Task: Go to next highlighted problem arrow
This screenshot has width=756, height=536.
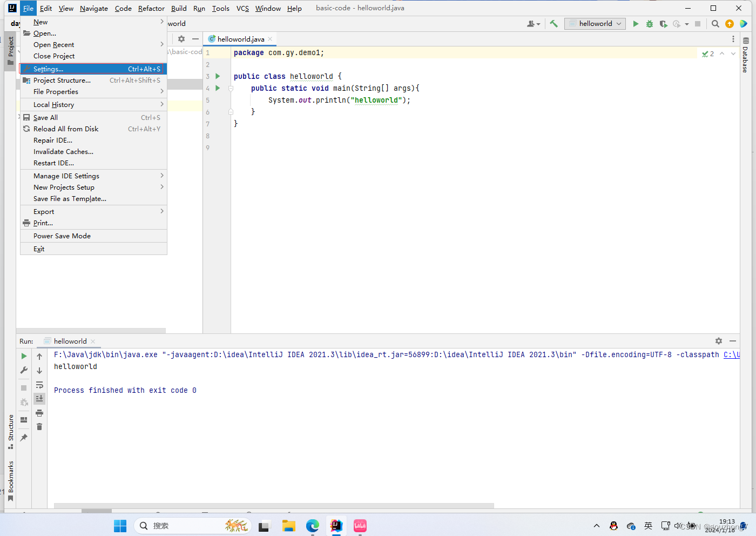Action: 733,54
